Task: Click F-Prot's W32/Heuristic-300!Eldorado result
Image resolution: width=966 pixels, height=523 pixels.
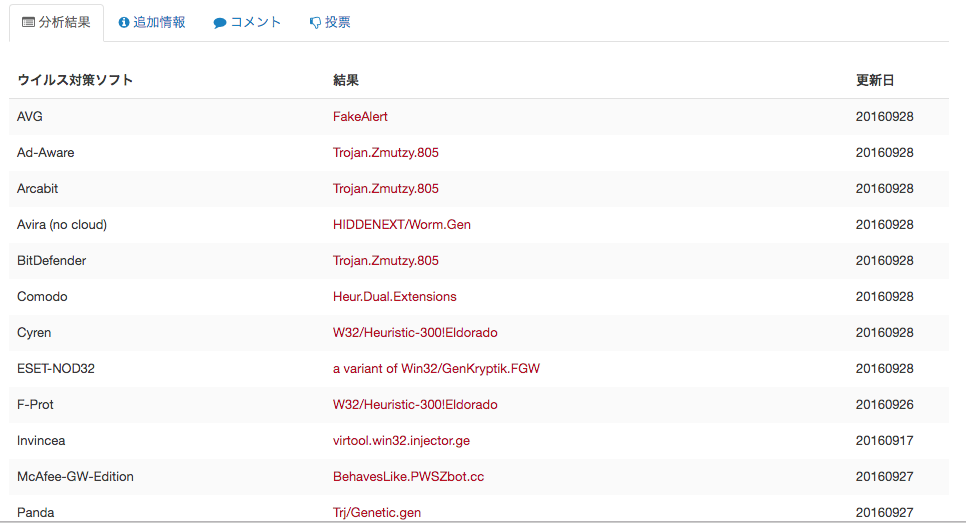Action: click(415, 404)
